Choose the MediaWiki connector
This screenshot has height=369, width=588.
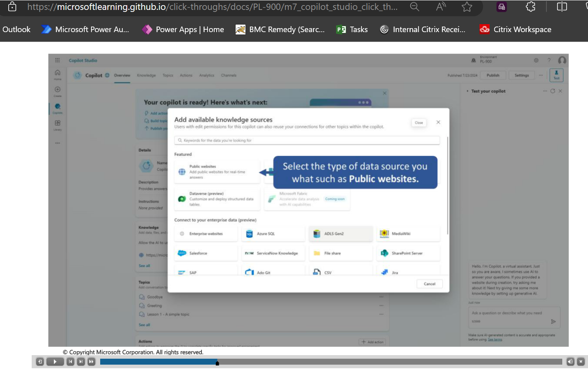[408, 233]
